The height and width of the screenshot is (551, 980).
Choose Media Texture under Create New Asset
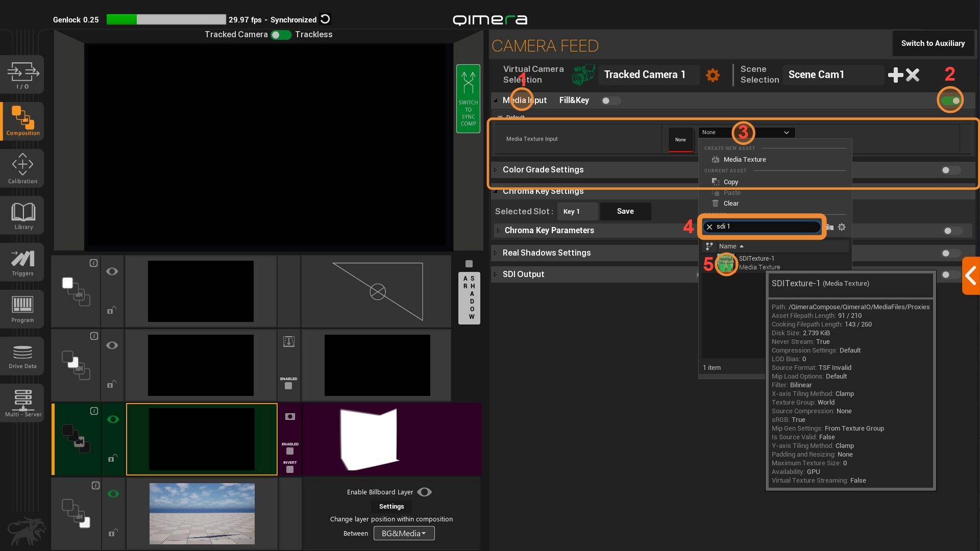tap(744, 159)
